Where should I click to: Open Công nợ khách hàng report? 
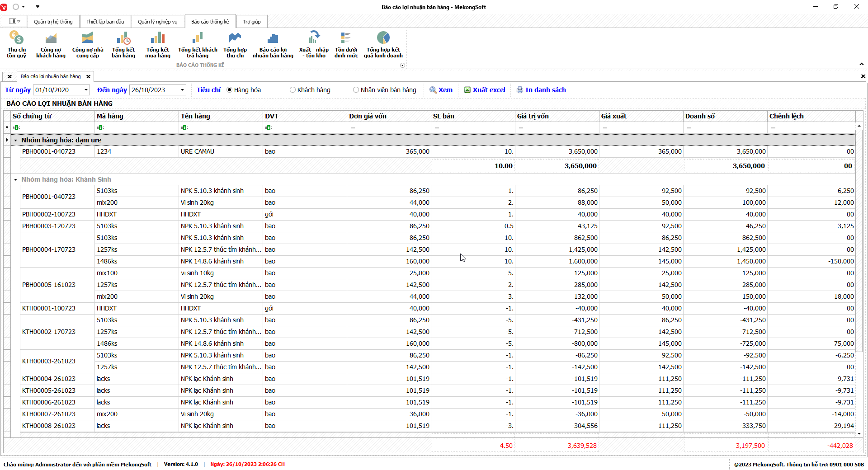51,44
